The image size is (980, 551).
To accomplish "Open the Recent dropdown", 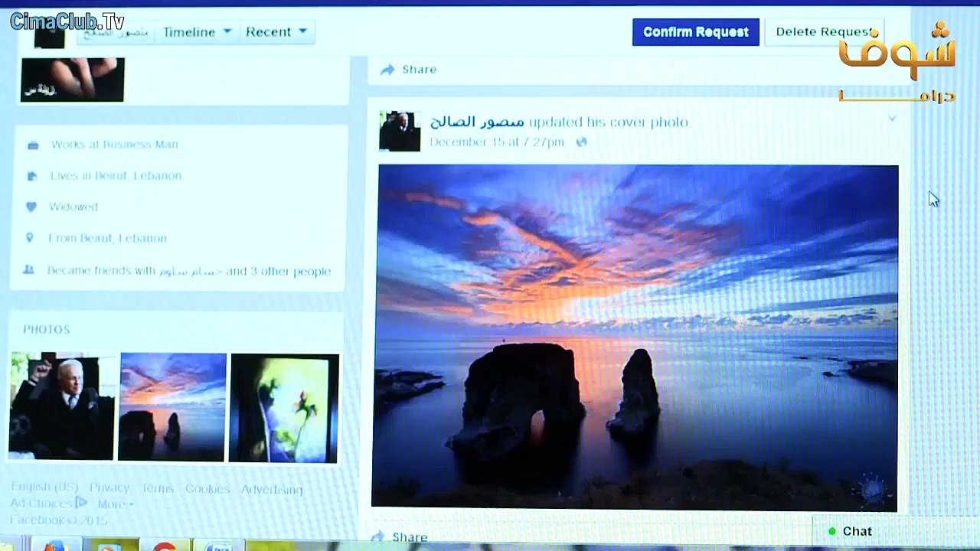I will tap(276, 32).
